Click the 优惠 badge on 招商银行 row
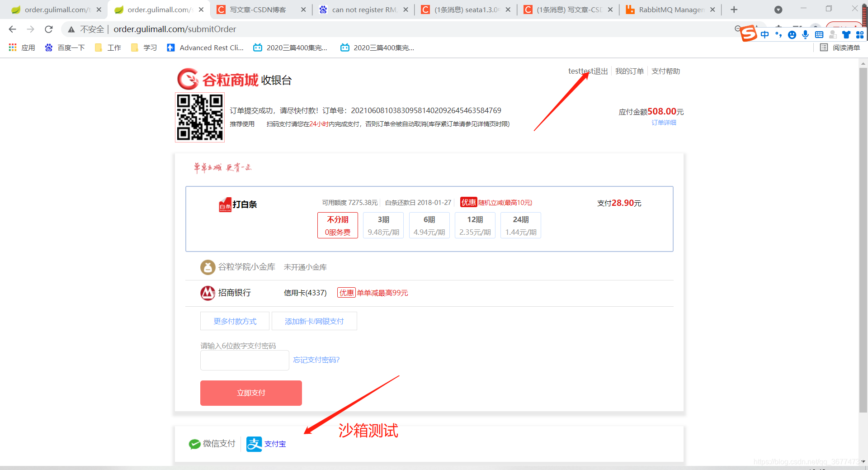The height and width of the screenshot is (470, 868). tap(346, 293)
